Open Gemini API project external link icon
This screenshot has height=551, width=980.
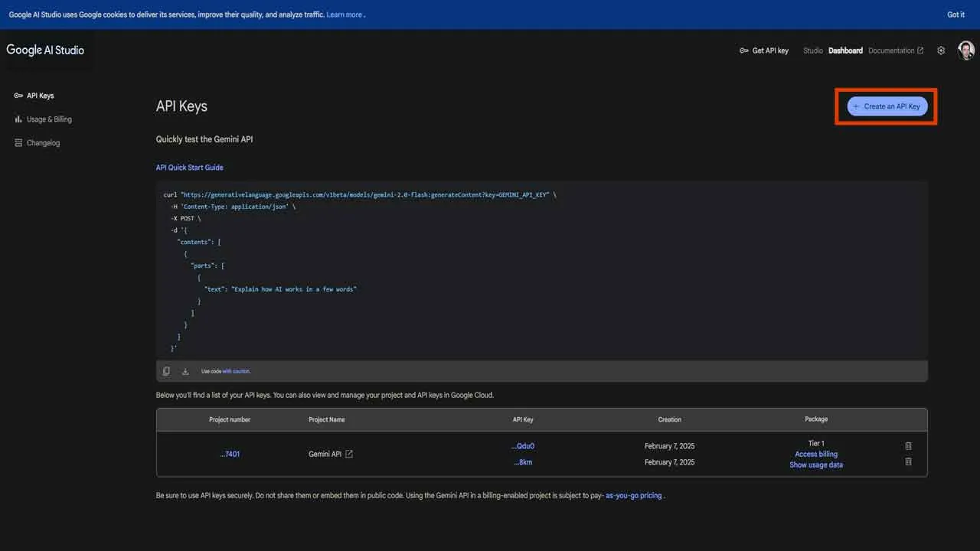[349, 454]
